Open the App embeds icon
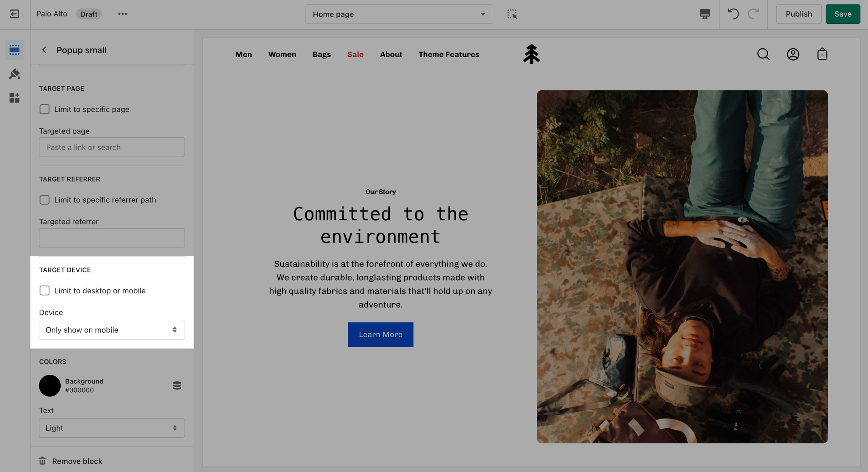This screenshot has width=868, height=472. tap(14, 98)
